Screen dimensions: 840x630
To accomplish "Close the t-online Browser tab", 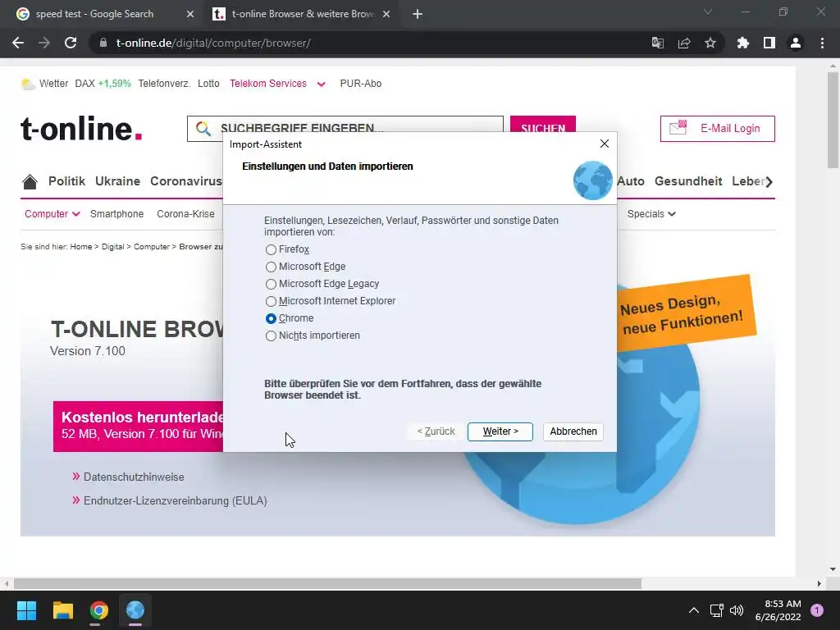I will [386, 14].
